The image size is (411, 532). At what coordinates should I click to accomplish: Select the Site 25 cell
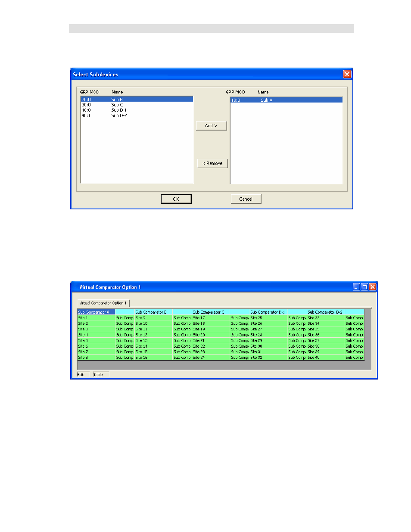(268, 318)
